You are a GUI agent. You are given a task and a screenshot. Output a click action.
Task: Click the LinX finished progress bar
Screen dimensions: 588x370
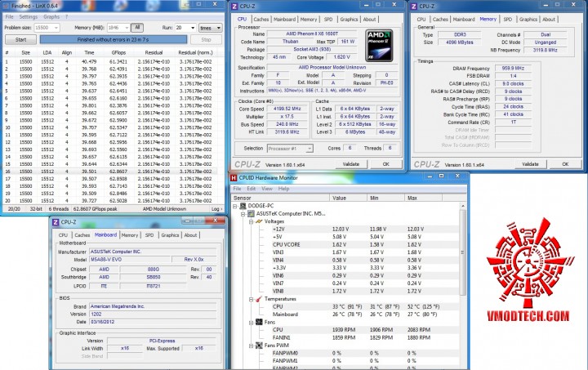click(114, 39)
